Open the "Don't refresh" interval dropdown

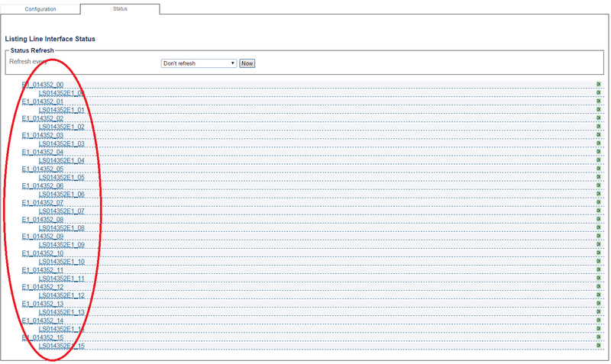[x=199, y=63]
